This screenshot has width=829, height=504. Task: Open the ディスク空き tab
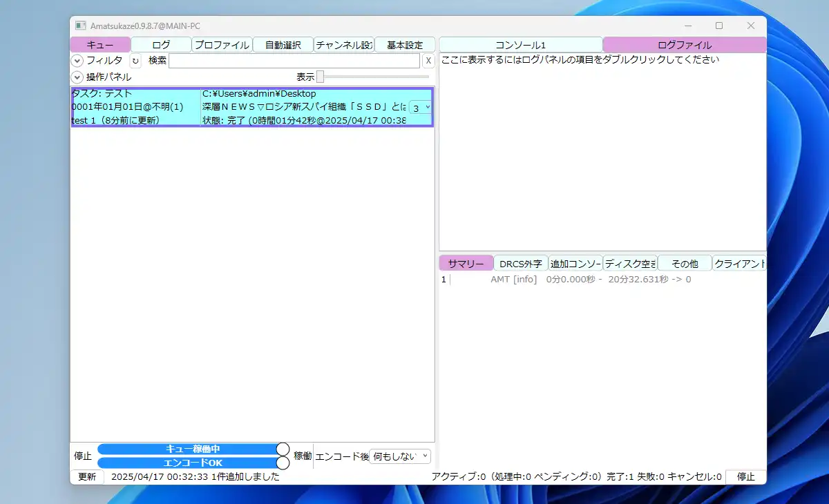click(x=630, y=263)
